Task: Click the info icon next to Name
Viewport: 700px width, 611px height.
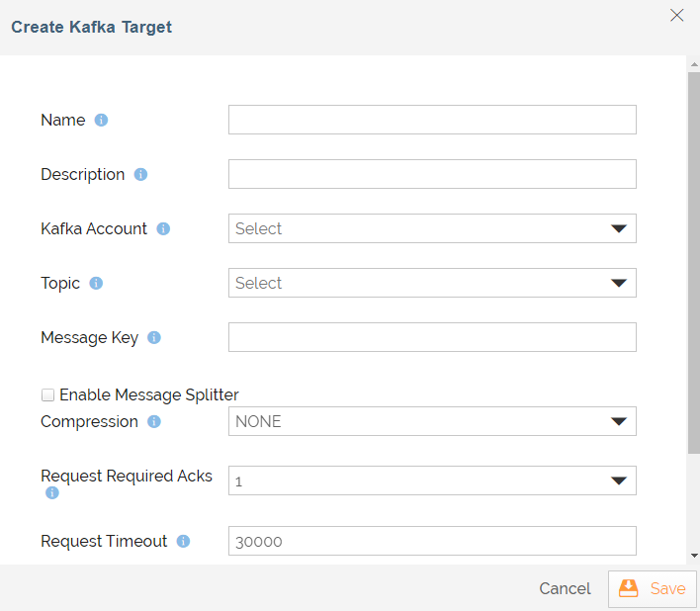Action: (x=101, y=120)
